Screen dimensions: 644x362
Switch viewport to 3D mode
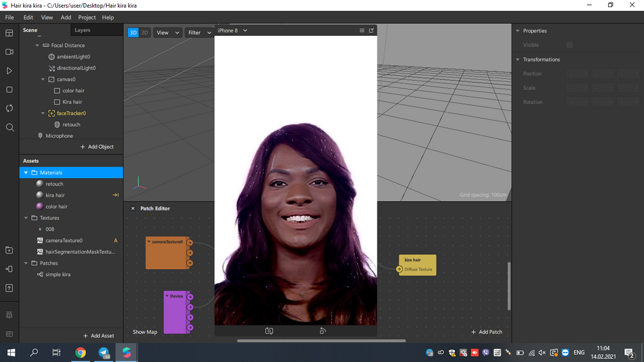point(133,33)
